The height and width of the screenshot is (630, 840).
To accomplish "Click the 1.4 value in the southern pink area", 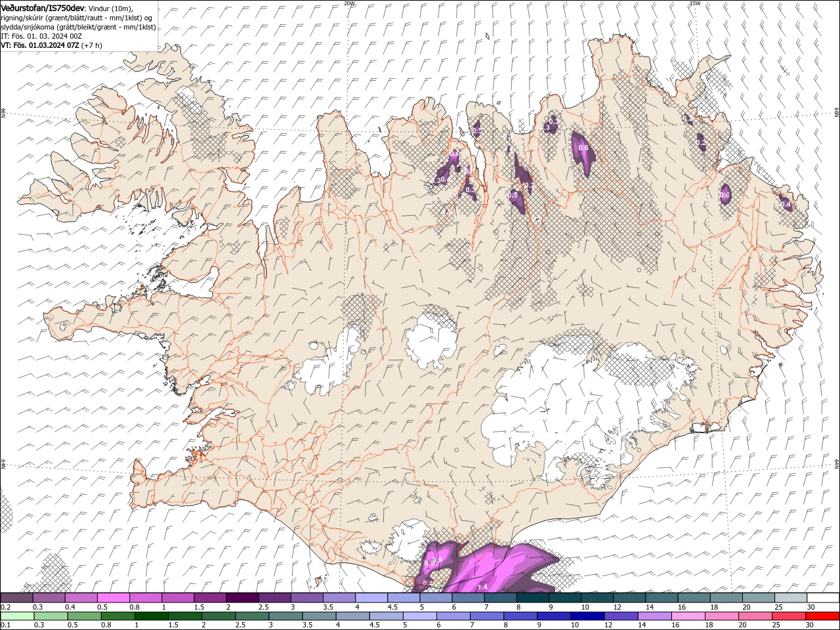I will (483, 587).
